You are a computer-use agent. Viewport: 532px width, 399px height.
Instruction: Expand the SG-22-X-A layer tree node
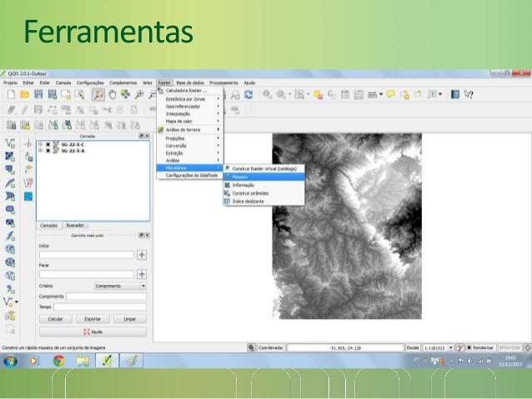tap(40, 151)
